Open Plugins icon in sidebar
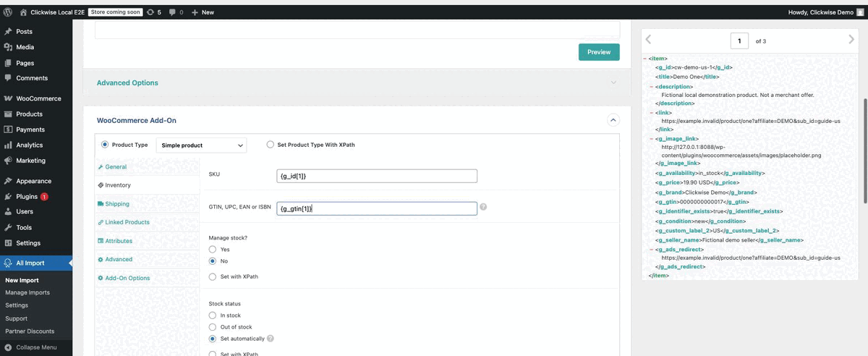This screenshot has height=356, width=868. 8,197
